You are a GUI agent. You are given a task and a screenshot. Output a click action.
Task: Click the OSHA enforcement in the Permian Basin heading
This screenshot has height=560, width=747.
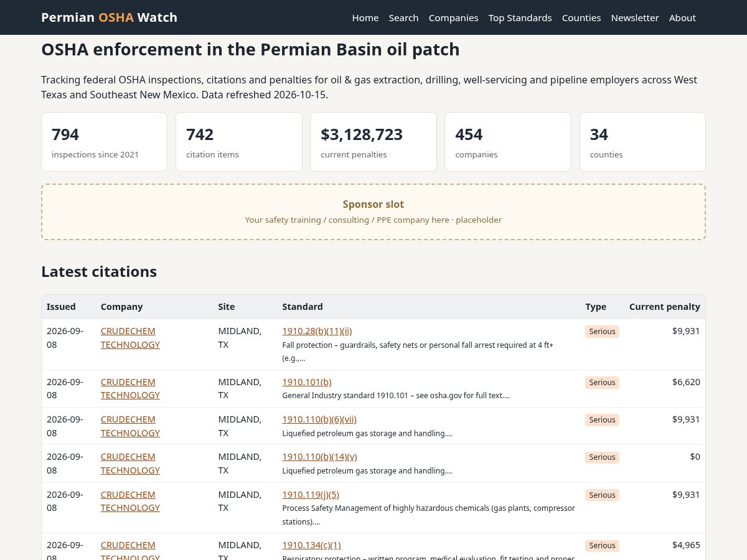pyautogui.click(x=250, y=49)
